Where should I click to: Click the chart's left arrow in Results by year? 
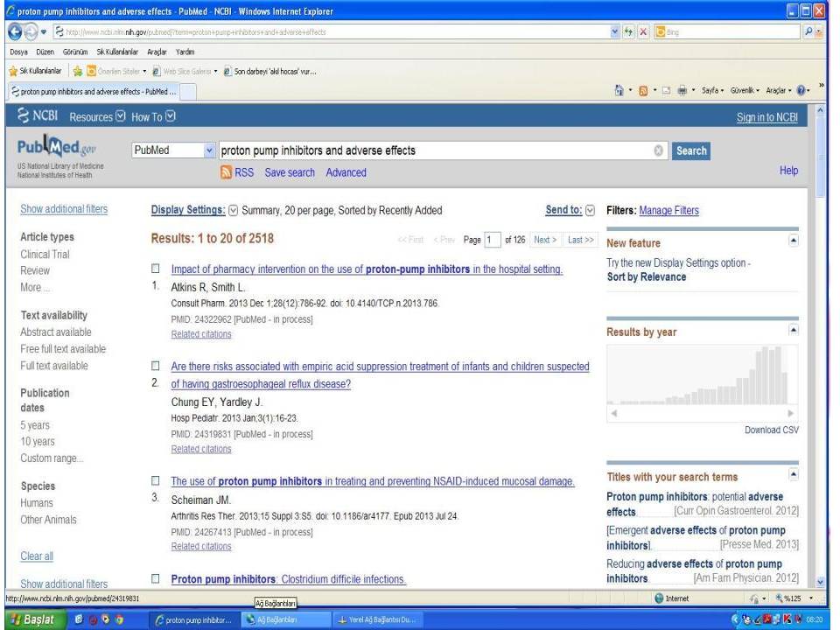coord(614,413)
